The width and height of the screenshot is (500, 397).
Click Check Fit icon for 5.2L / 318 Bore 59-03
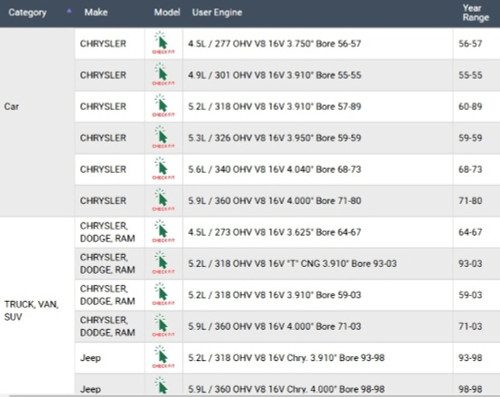click(163, 294)
